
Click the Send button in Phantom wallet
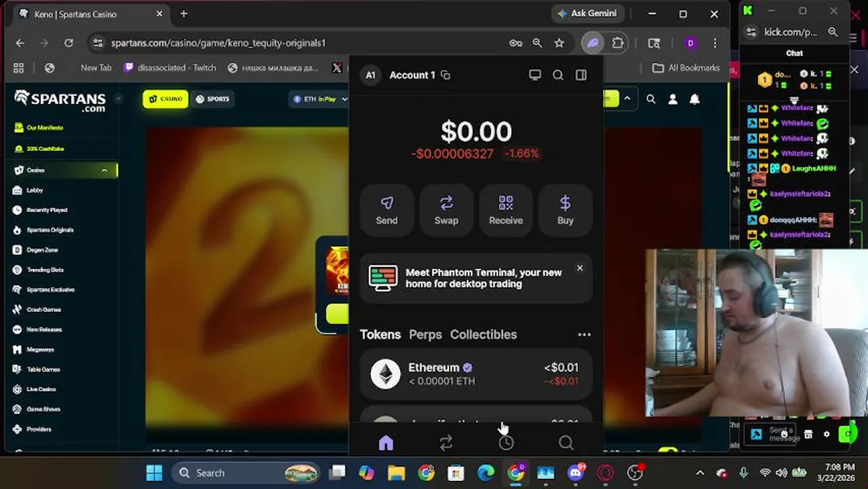pyautogui.click(x=386, y=211)
